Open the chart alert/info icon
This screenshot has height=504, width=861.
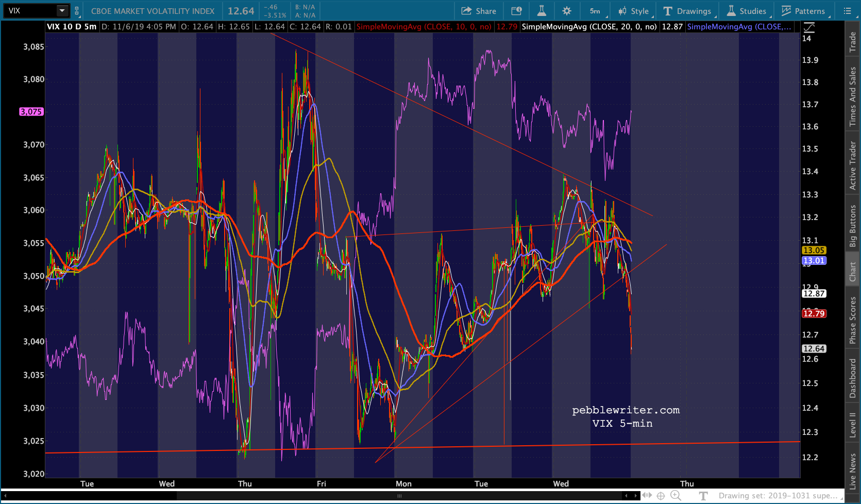[x=516, y=11]
